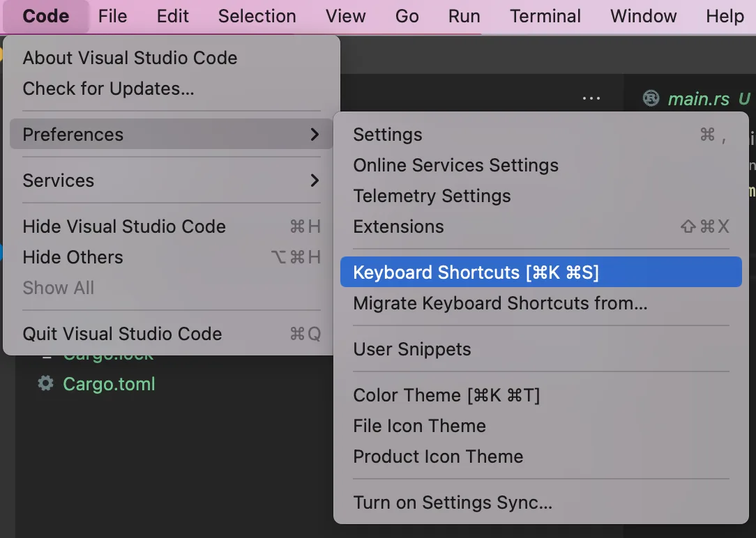Open Color Theme picker

[x=541, y=395]
